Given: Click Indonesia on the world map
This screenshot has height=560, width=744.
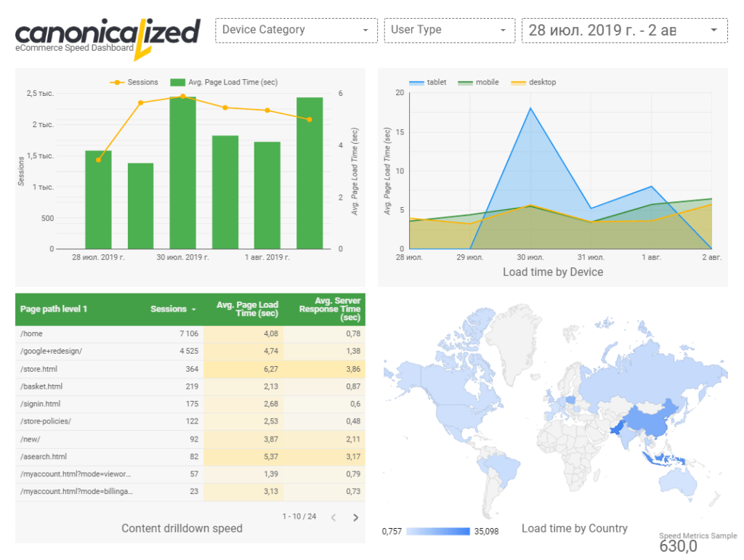Looking at the screenshot, I should [664, 460].
